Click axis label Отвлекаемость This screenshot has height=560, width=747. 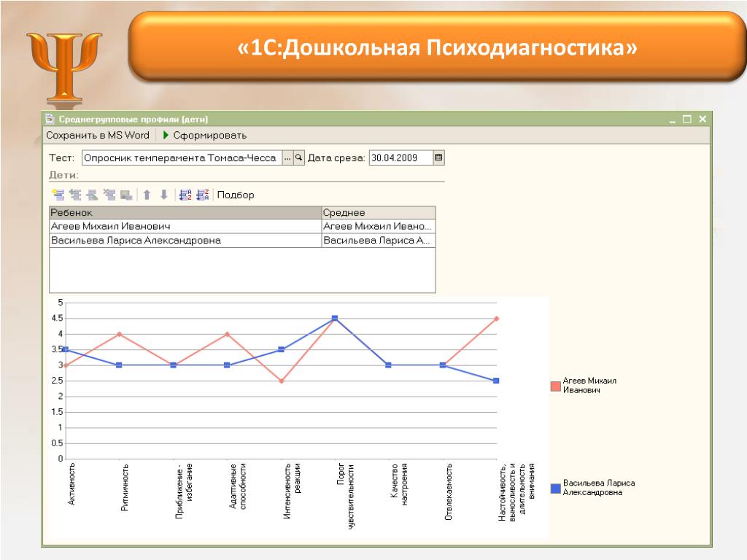449,491
